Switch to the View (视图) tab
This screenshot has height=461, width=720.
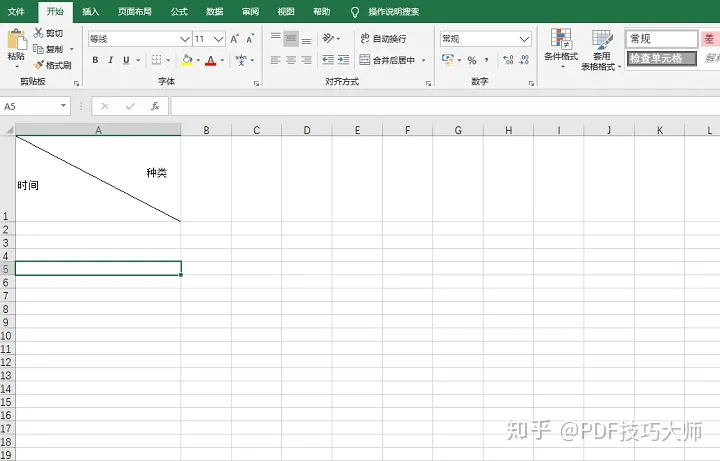point(286,11)
